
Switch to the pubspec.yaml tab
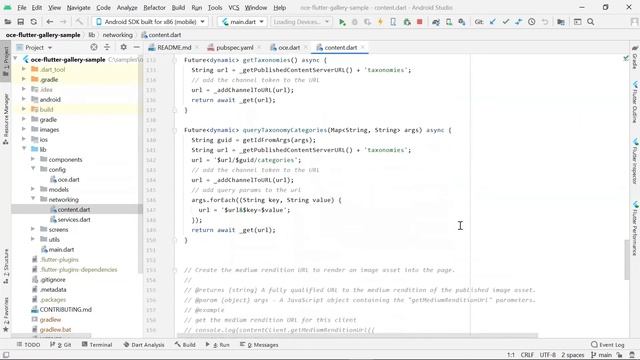tap(234, 47)
